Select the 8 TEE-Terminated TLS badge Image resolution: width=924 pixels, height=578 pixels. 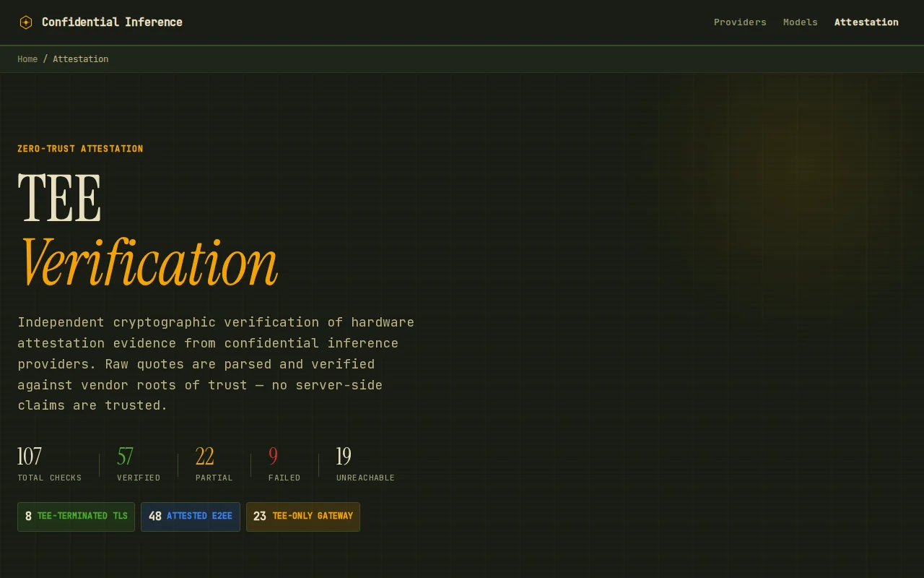pos(76,517)
